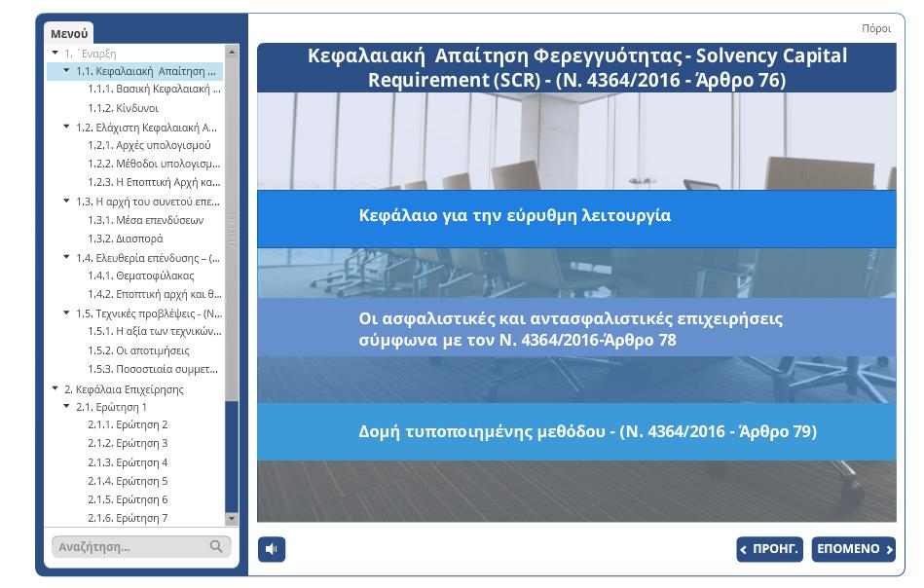The image size is (924, 588).
Task: Collapse 1.1. Κεφαλαιακή Απαίτηση arrow
Action: (66, 70)
